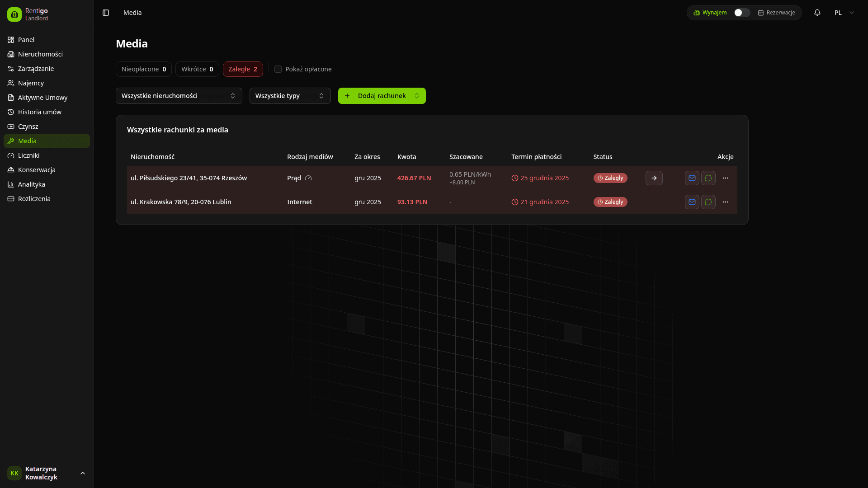This screenshot has width=868, height=488.
Task: Send chat message for Krakowska bill
Action: point(708,202)
